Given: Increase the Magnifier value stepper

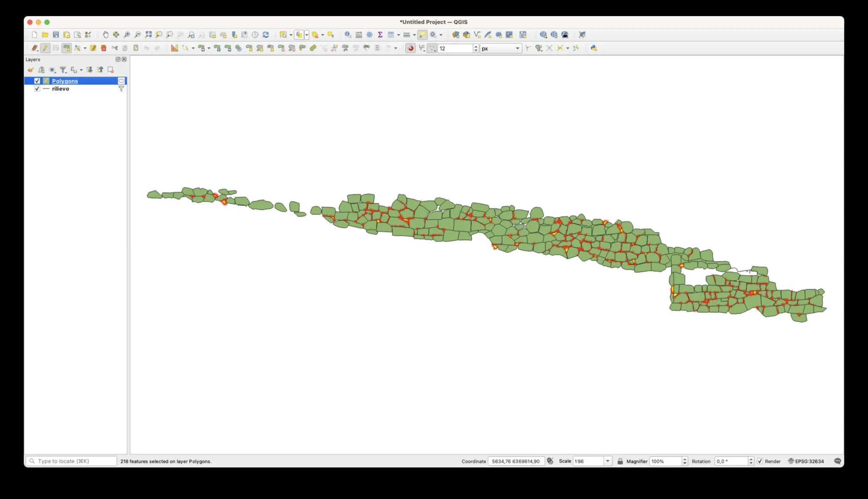Looking at the screenshot, I should pyautogui.click(x=685, y=459).
